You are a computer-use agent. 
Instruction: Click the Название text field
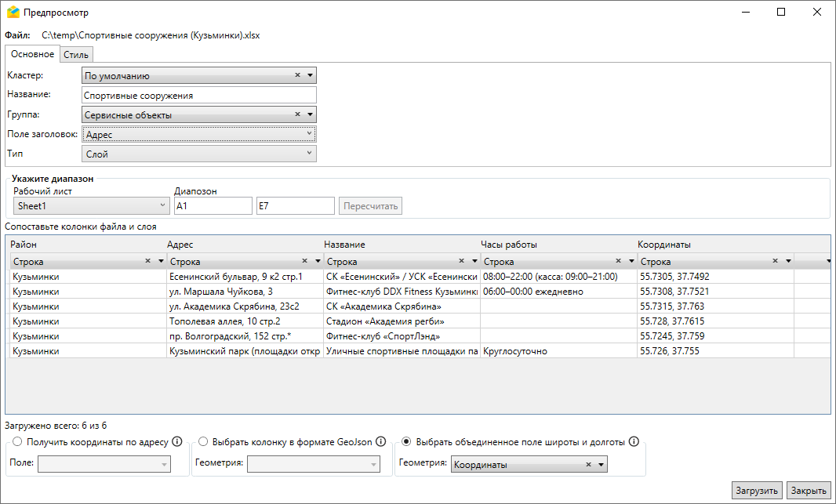click(199, 95)
